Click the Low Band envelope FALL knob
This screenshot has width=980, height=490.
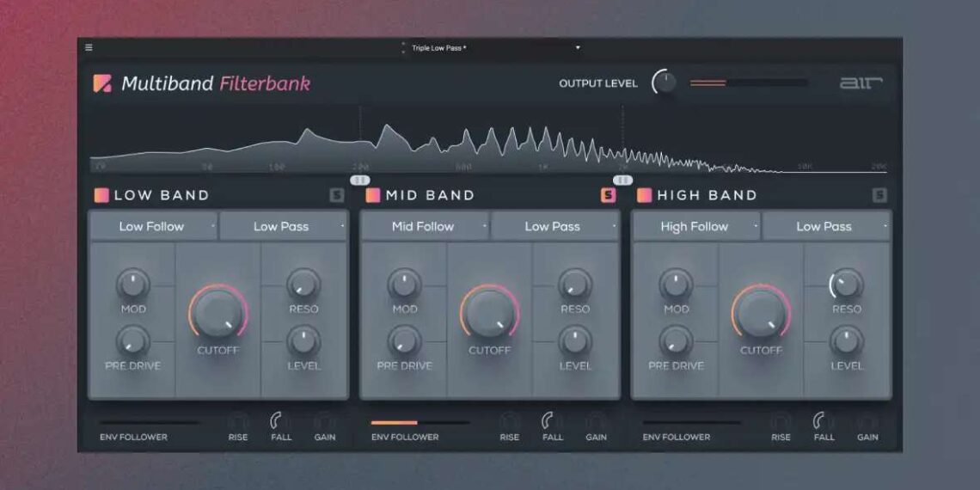(280, 421)
